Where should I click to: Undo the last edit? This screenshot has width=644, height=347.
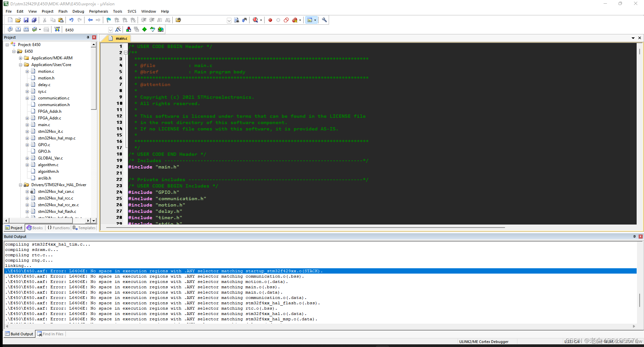[71, 20]
